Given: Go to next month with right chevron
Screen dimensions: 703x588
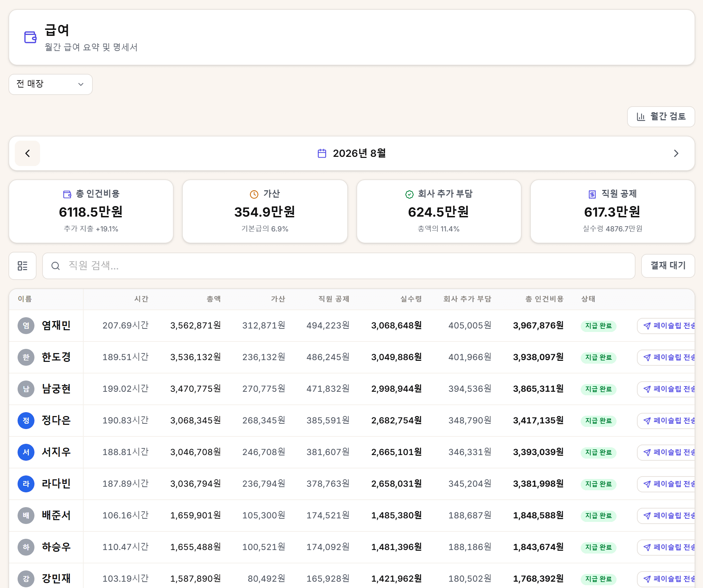Looking at the screenshot, I should pos(676,153).
